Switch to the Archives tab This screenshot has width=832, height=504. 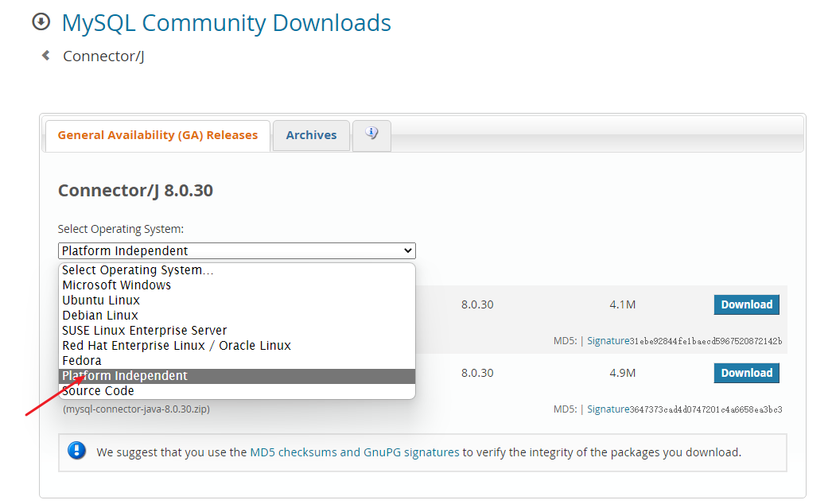pos(311,135)
